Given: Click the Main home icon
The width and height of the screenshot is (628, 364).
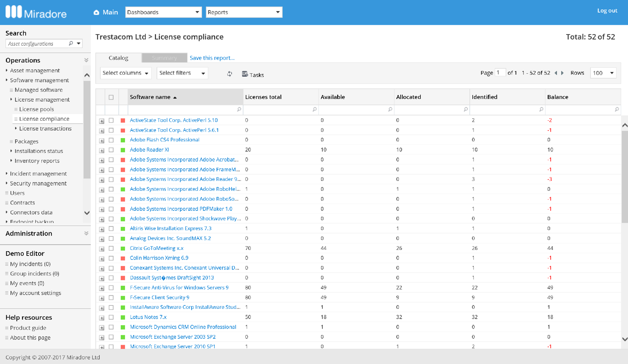Looking at the screenshot, I should click(x=96, y=12).
